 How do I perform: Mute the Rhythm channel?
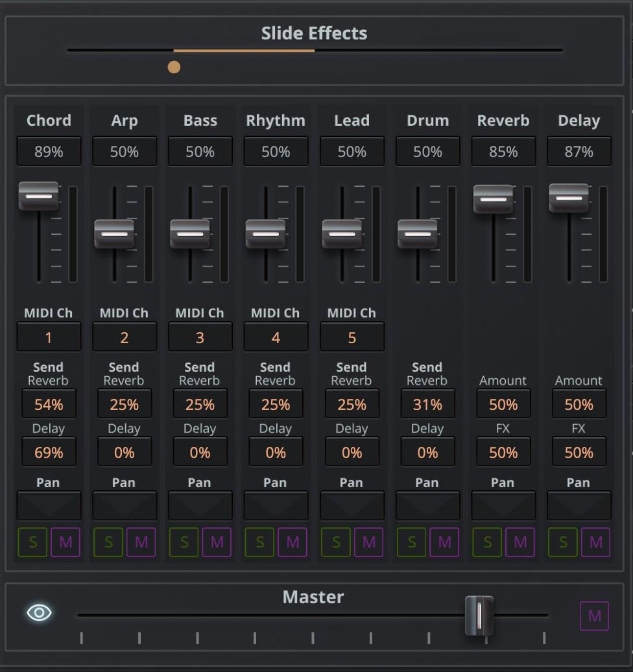(293, 542)
